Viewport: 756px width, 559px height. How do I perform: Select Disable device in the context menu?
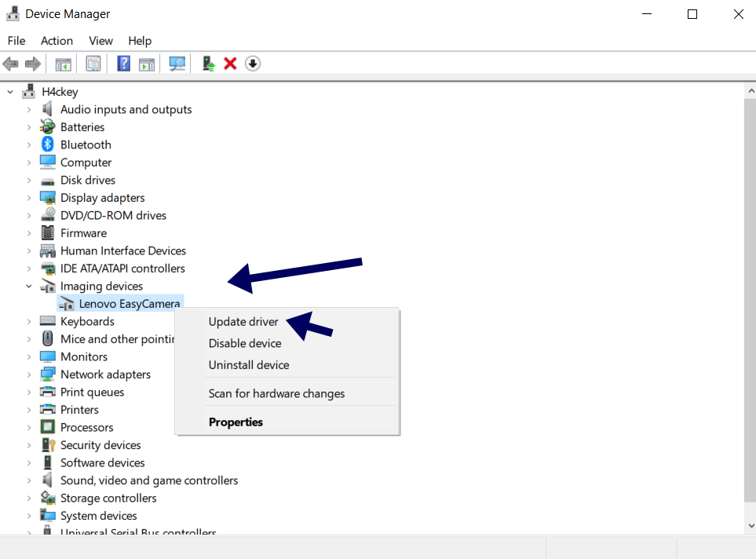click(x=245, y=343)
